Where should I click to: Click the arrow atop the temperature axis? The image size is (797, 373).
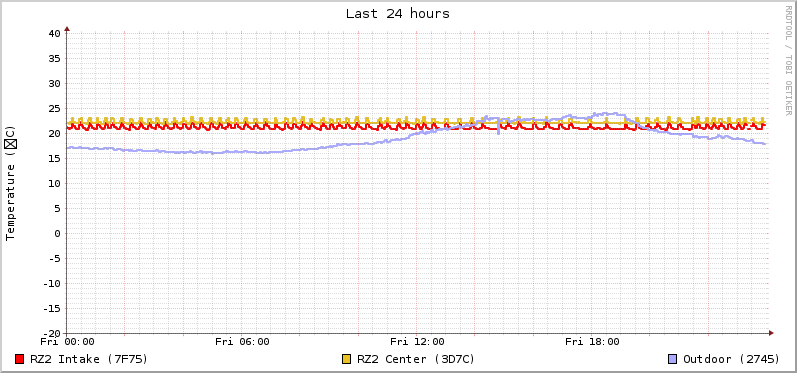click(67, 29)
